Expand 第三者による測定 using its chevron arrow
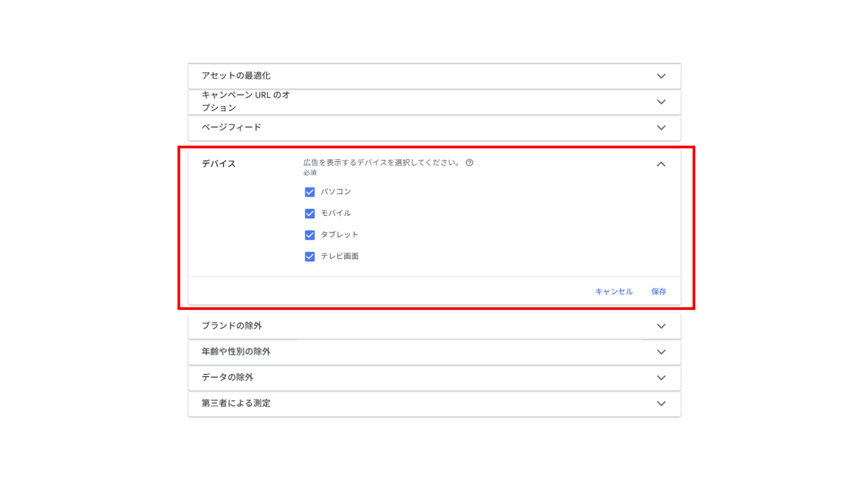Viewport: 868px width, 487px height. [x=661, y=404]
